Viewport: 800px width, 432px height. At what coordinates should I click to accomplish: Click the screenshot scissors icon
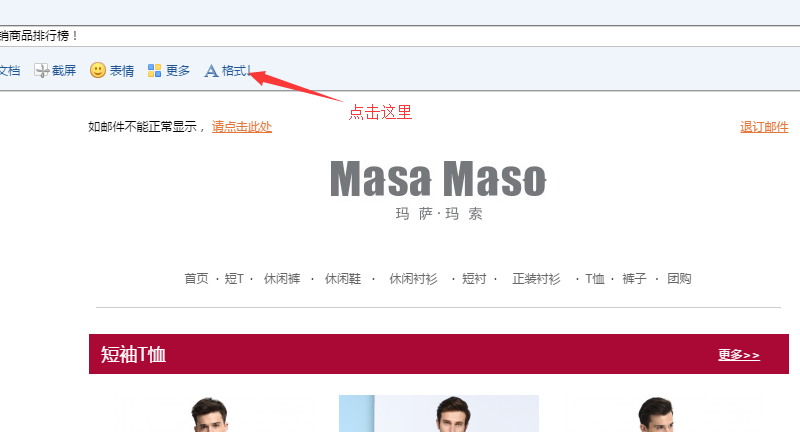41,70
